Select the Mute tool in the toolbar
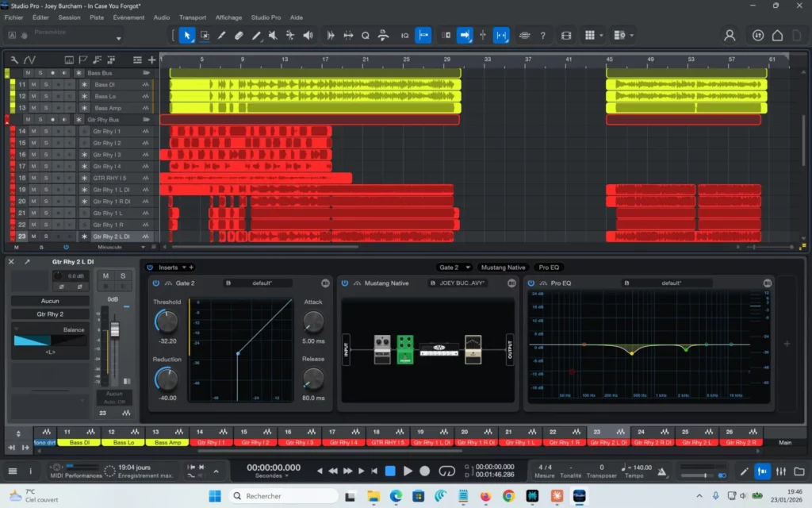The image size is (812, 508). [x=273, y=35]
